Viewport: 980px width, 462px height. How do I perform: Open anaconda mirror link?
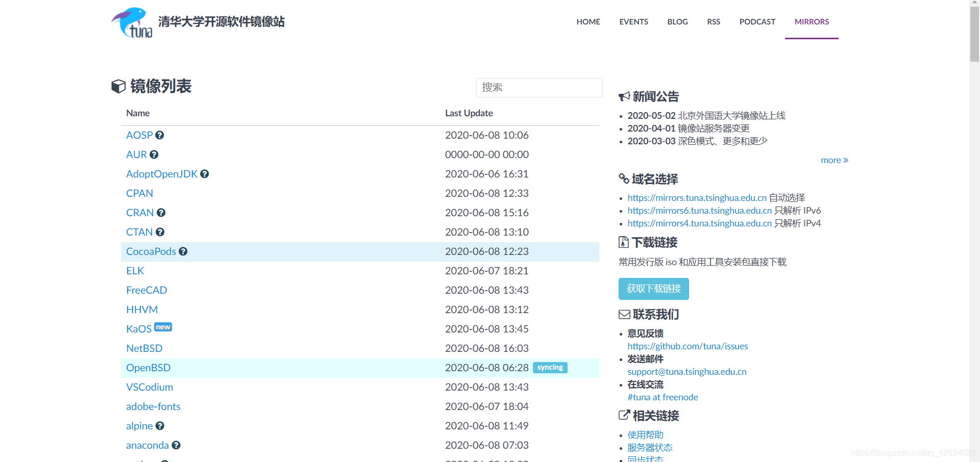(148, 445)
